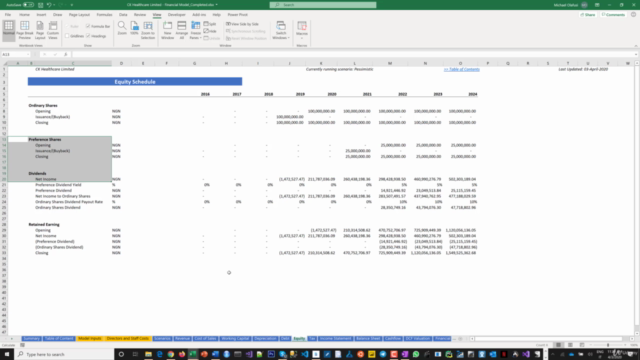This screenshot has height=360, width=640.
Task: Follow Table of Contents link
Action: click(462, 69)
